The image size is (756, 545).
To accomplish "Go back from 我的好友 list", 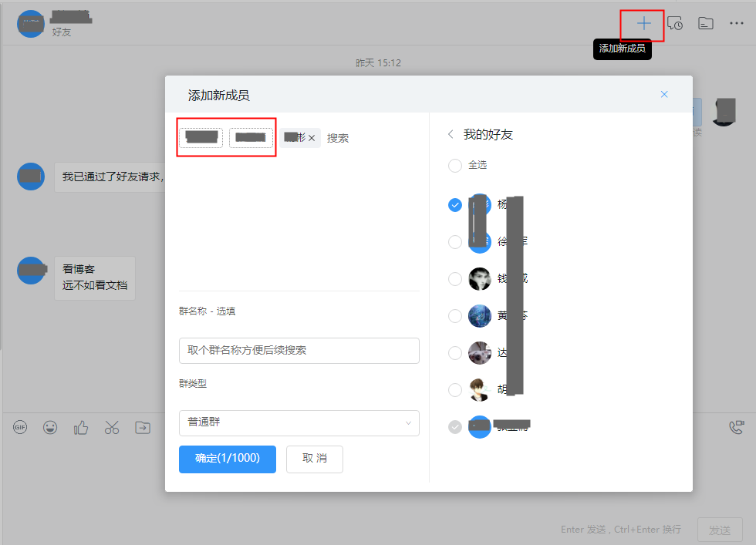I will pos(451,134).
